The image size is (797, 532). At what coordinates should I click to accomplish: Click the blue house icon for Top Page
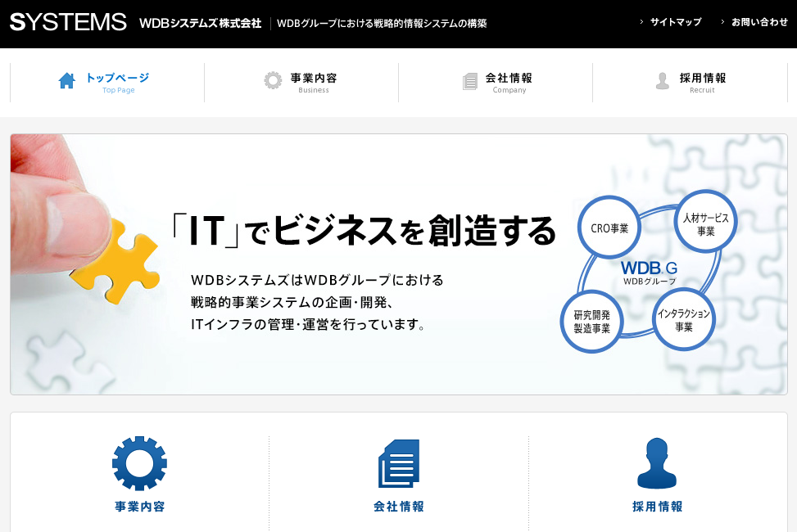click(x=66, y=81)
